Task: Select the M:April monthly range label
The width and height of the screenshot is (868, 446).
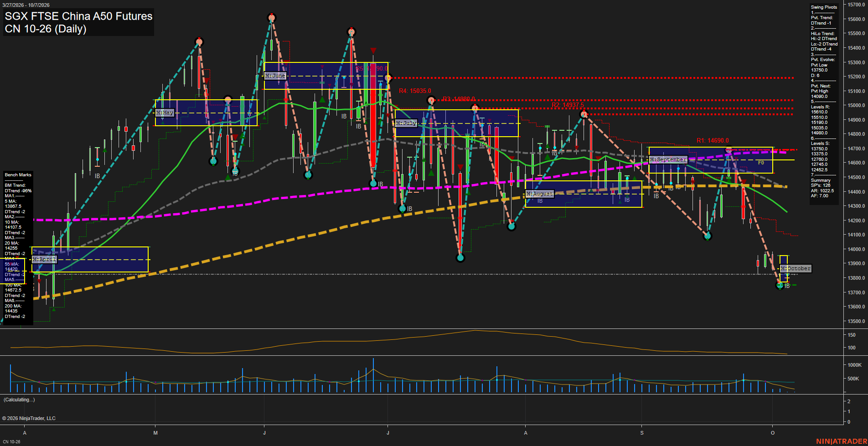Action: [x=44, y=259]
